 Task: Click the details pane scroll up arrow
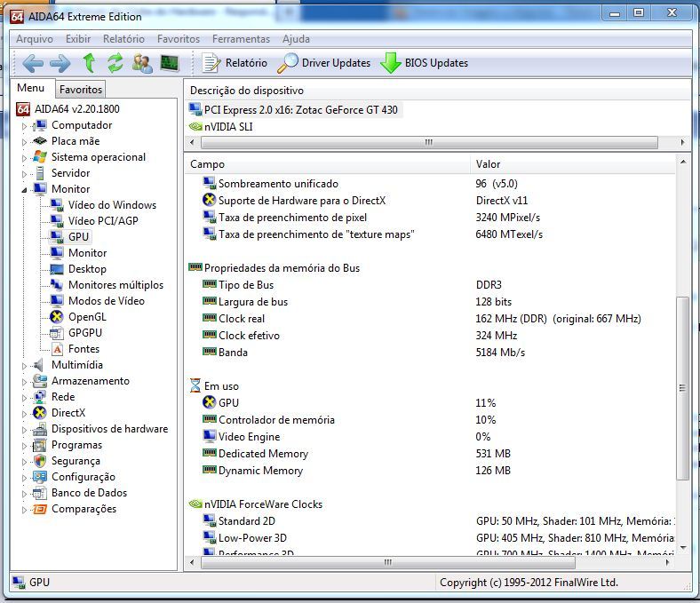pos(682,162)
